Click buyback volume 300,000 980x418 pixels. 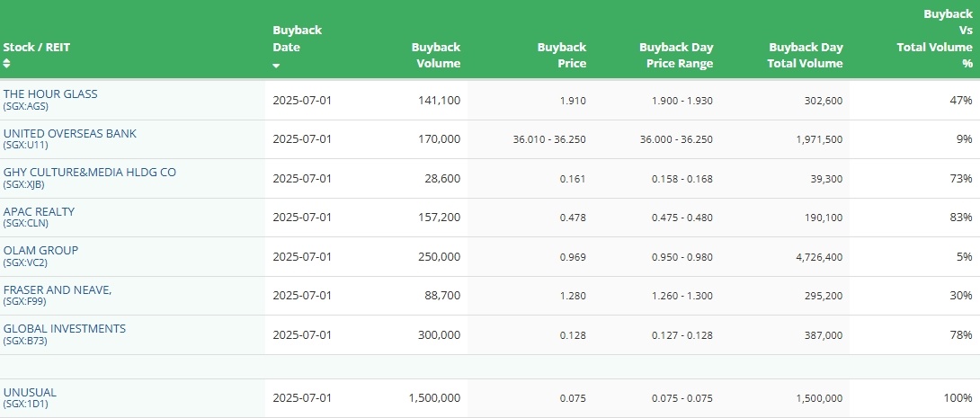coord(440,335)
